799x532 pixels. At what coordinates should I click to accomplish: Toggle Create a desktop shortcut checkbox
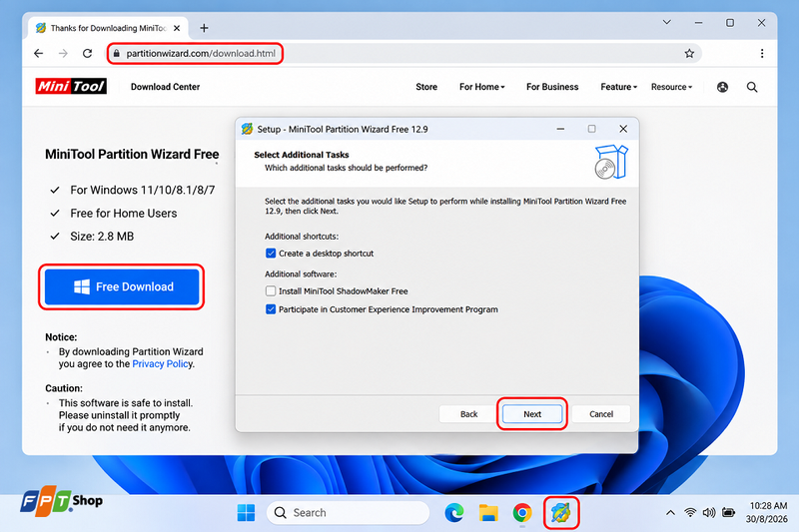[x=271, y=253]
